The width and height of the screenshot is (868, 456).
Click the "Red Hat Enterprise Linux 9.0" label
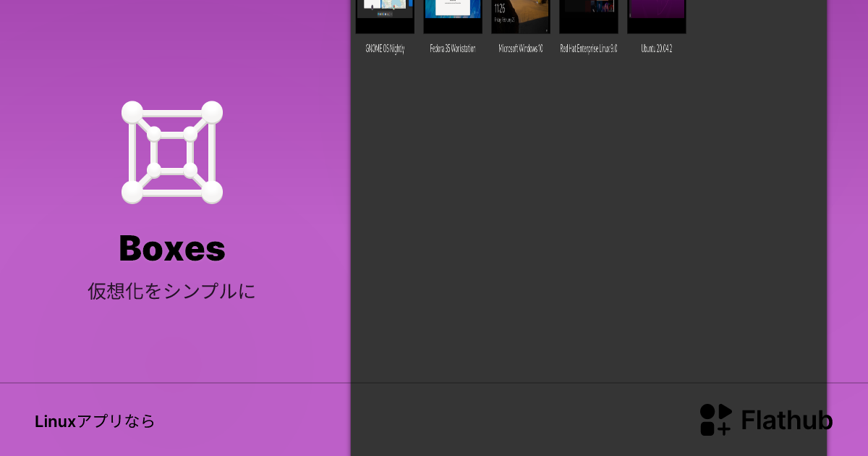589,49
